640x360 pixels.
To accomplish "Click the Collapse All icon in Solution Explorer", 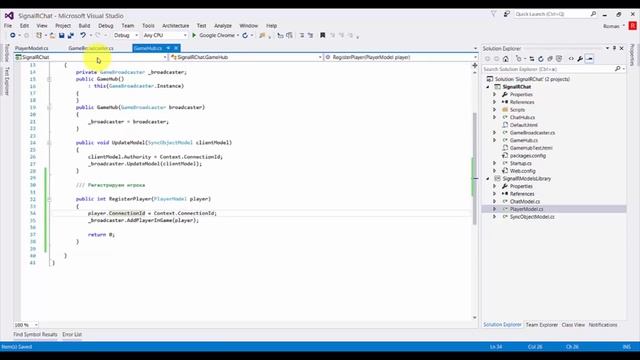I will [x=550, y=59].
